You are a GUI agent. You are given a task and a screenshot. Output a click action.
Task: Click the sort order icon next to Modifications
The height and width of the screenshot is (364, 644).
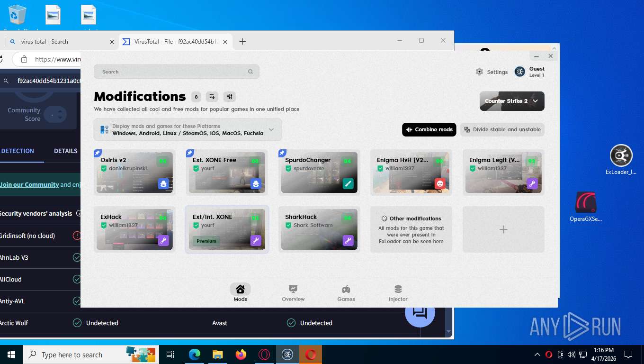coord(212,97)
